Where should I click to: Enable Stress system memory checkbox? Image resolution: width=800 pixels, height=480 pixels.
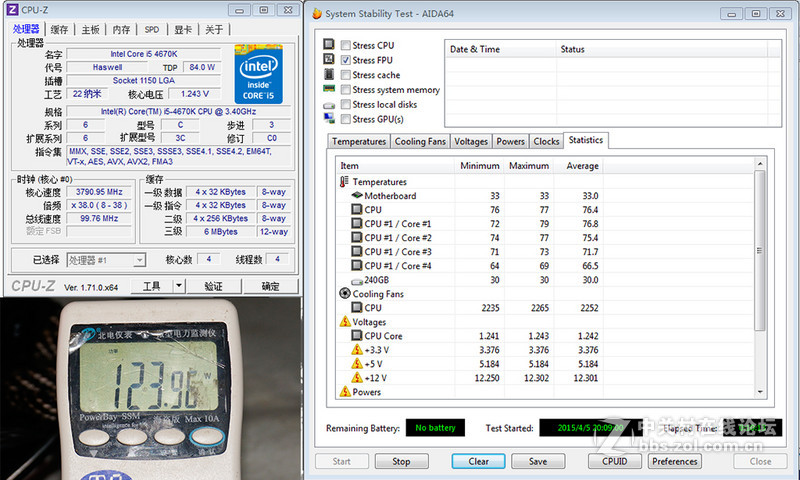coord(346,90)
